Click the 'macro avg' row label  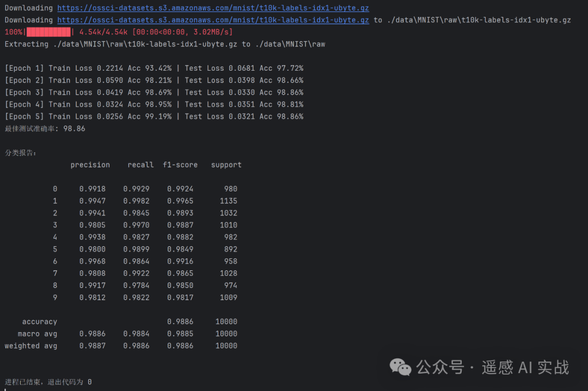click(x=38, y=334)
